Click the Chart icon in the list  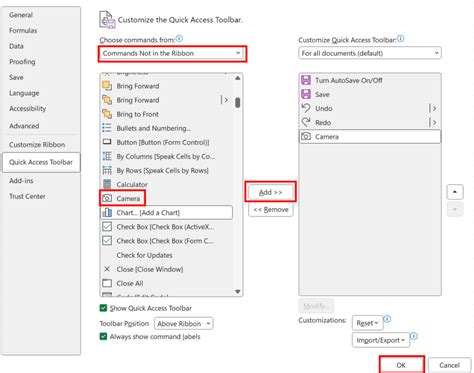pos(107,213)
